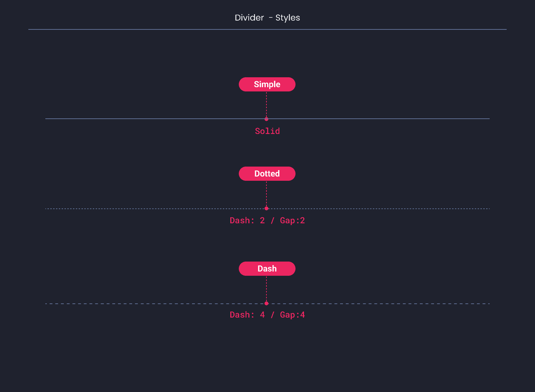The image size is (535, 392).
Task: Click the Simple pill label
Action: [267, 84]
